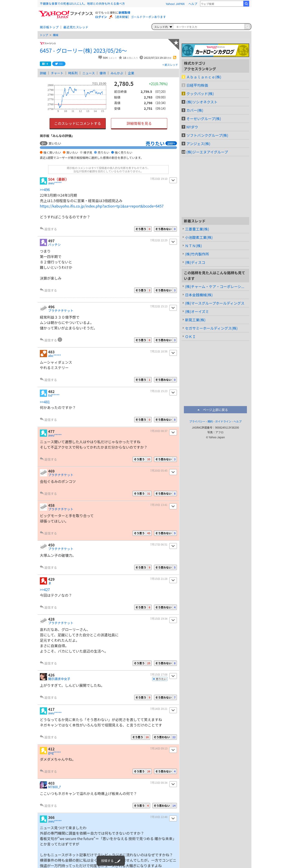The height and width of the screenshot is (868, 289).
Task: Expand options menu for comment 497
Action: click(173, 242)
